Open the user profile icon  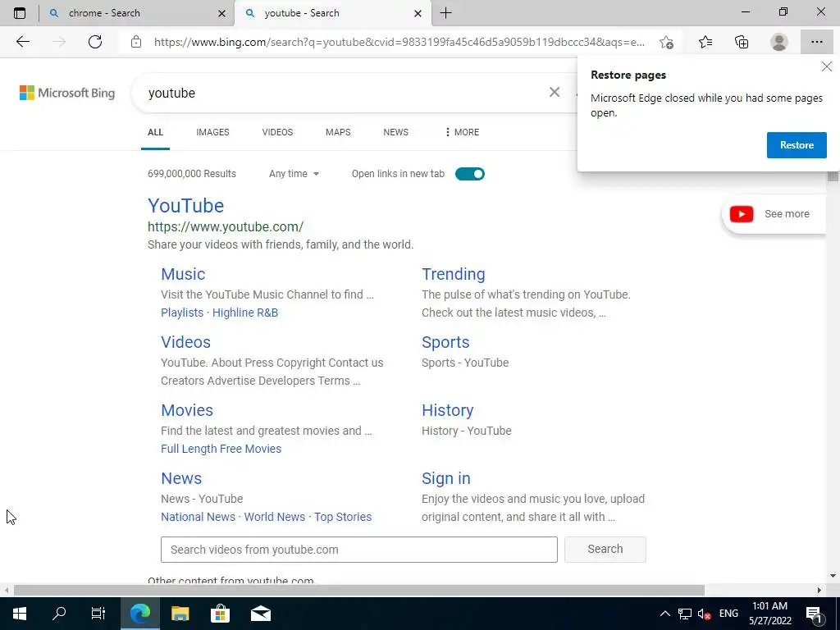(x=779, y=42)
